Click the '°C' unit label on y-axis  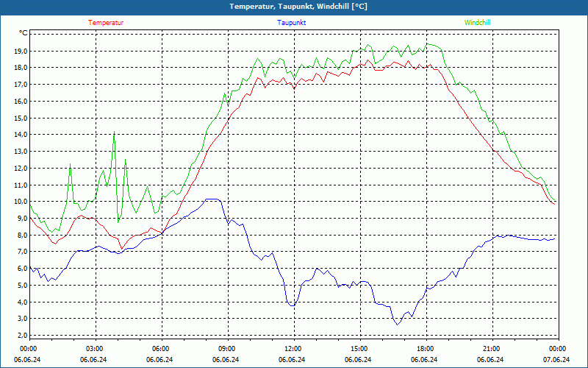pos(23,33)
